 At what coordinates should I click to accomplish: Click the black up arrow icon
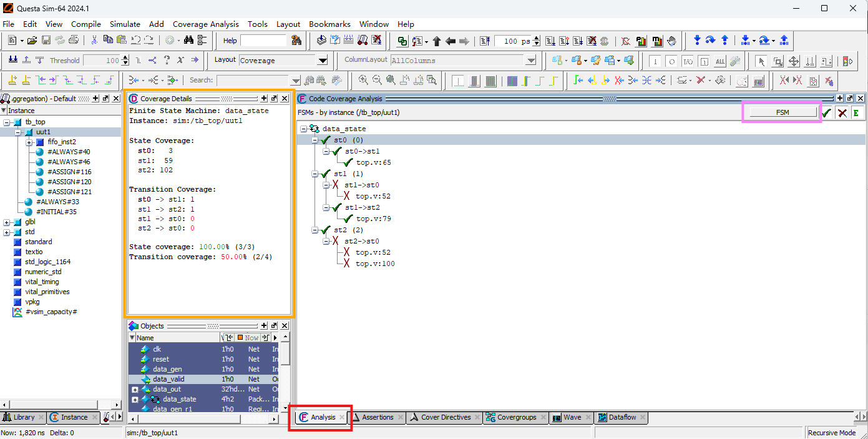(437, 41)
